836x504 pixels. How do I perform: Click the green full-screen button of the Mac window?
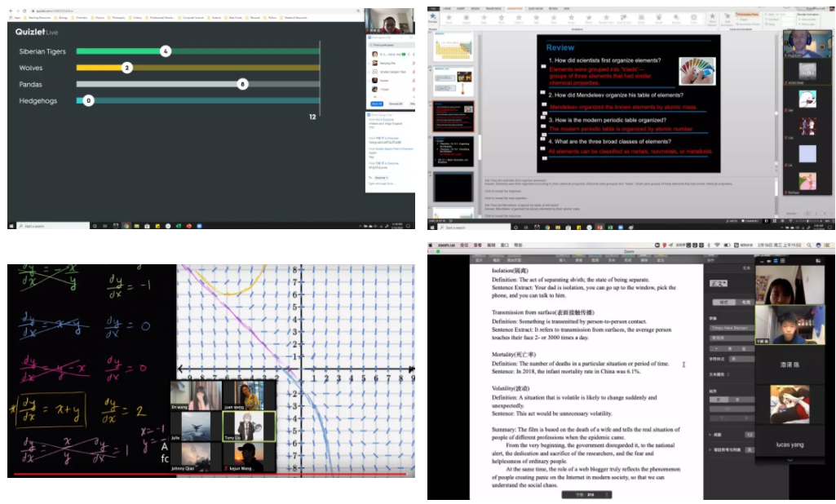(438, 252)
